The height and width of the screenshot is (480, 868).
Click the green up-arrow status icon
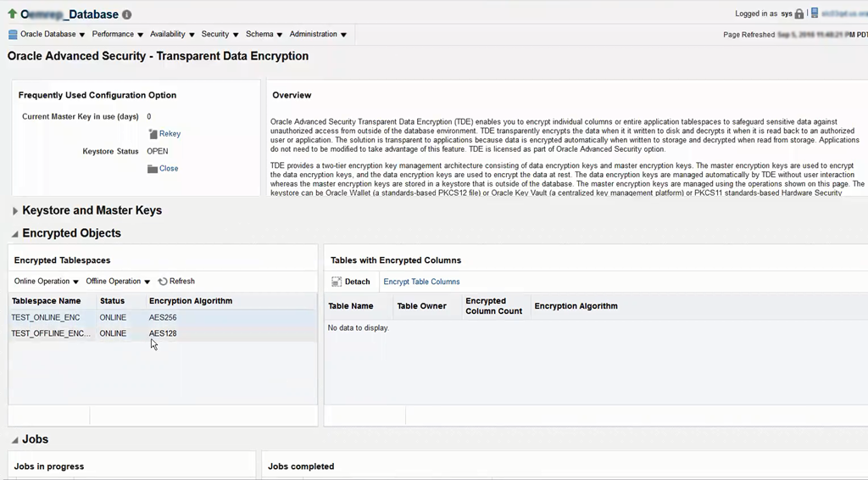point(12,14)
